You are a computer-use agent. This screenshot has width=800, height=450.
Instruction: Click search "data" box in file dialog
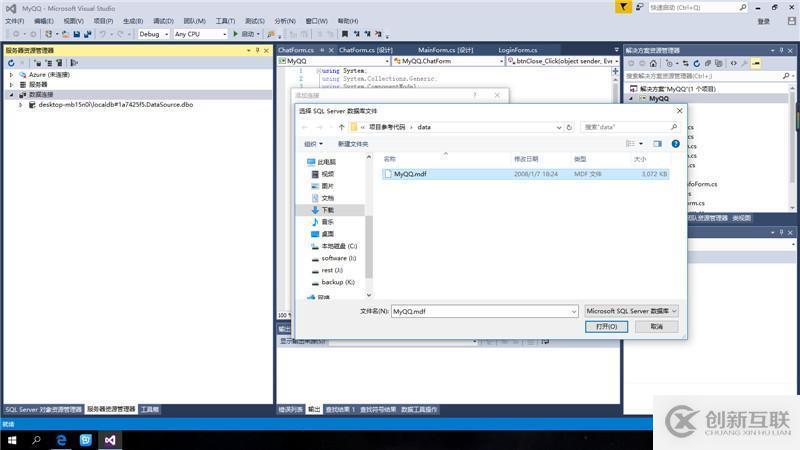(631, 127)
